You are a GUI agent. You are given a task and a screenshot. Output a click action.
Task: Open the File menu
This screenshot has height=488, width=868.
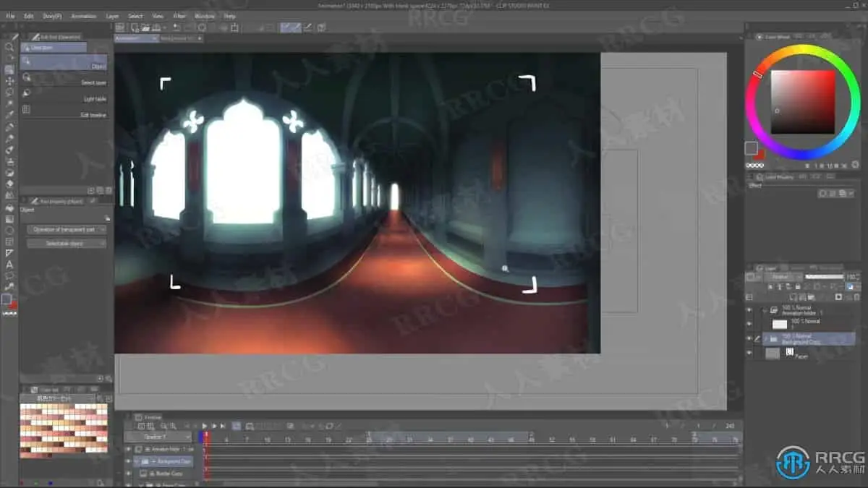click(x=11, y=15)
